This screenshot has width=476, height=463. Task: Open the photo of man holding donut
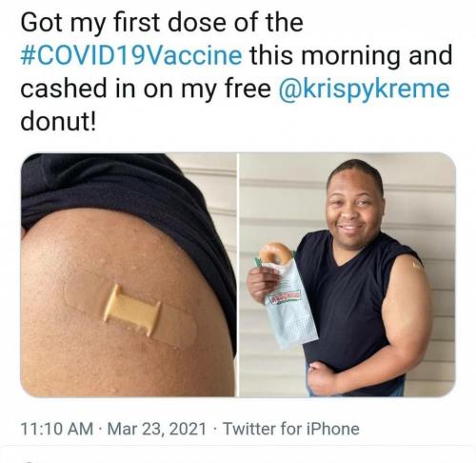(347, 275)
